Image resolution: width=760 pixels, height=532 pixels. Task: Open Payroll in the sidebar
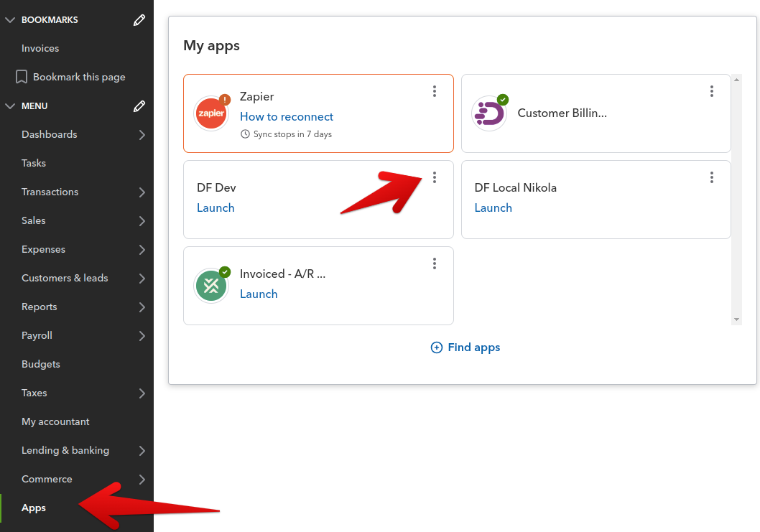pos(37,335)
